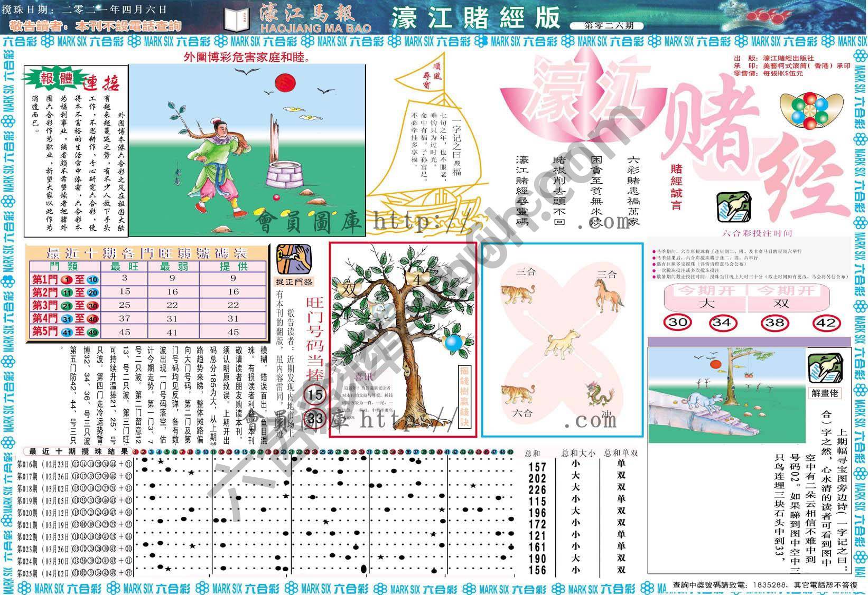The width and height of the screenshot is (868, 595).
Task: Click the circled number 33
Action: click(x=315, y=419)
